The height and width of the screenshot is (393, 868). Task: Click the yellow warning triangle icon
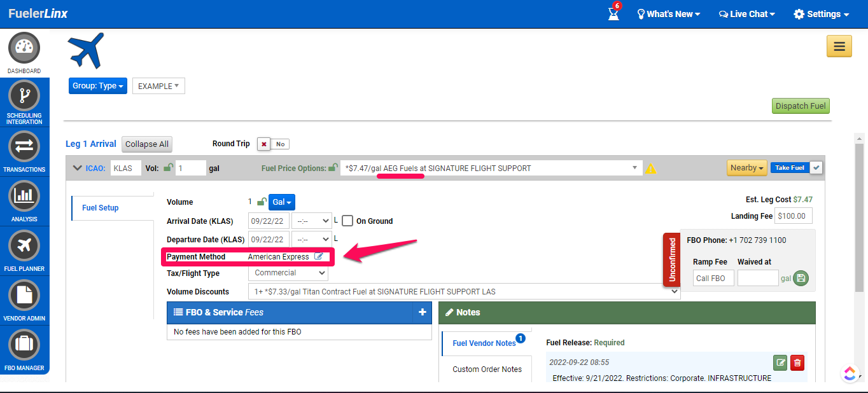point(651,169)
